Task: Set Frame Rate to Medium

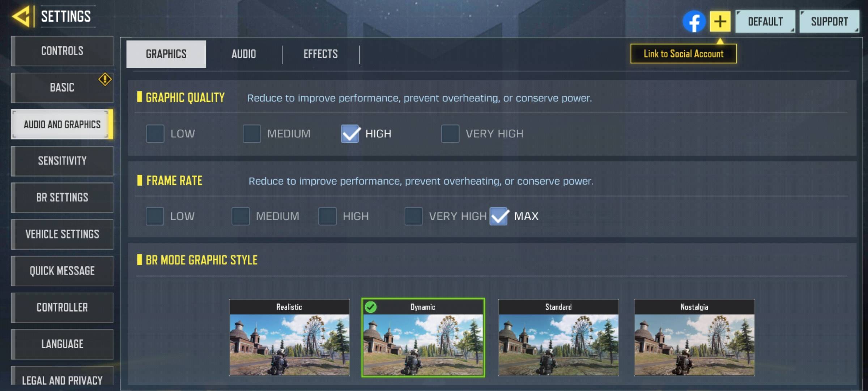Action: click(x=241, y=216)
